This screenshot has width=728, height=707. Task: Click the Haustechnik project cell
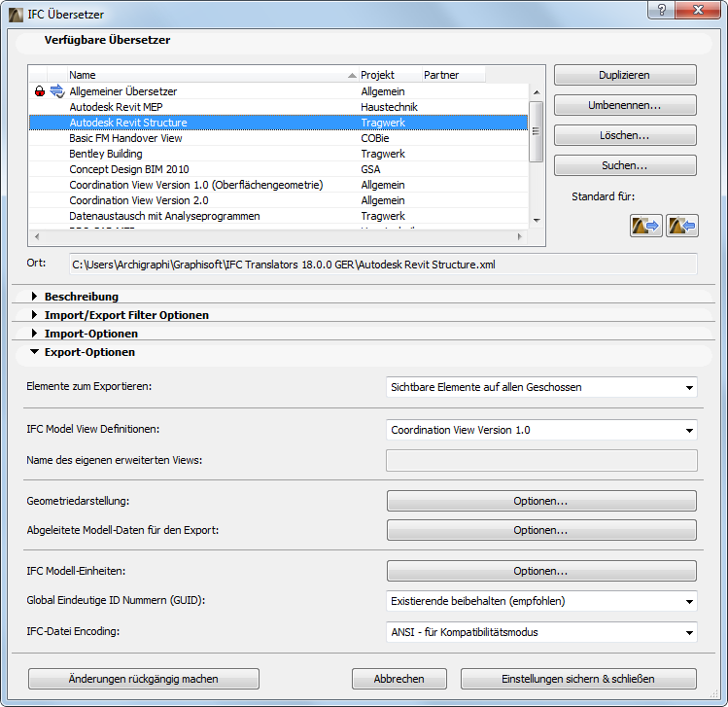pyautogui.click(x=389, y=107)
